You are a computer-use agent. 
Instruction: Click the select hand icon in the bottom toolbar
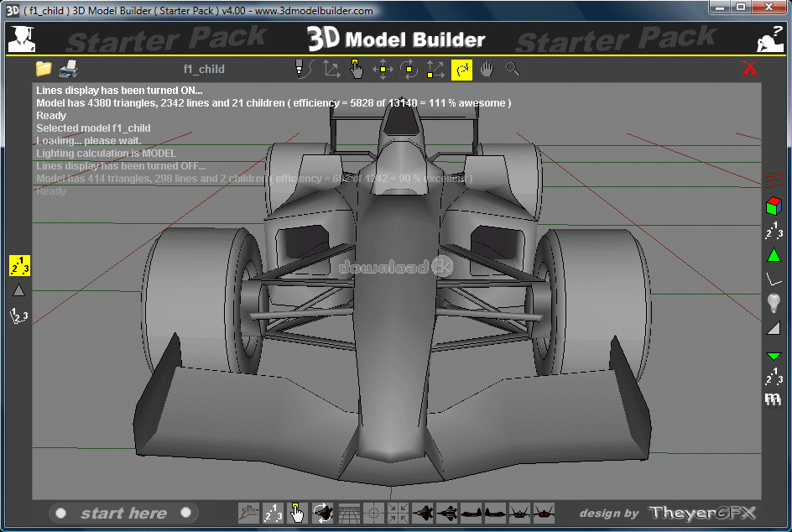(297, 514)
